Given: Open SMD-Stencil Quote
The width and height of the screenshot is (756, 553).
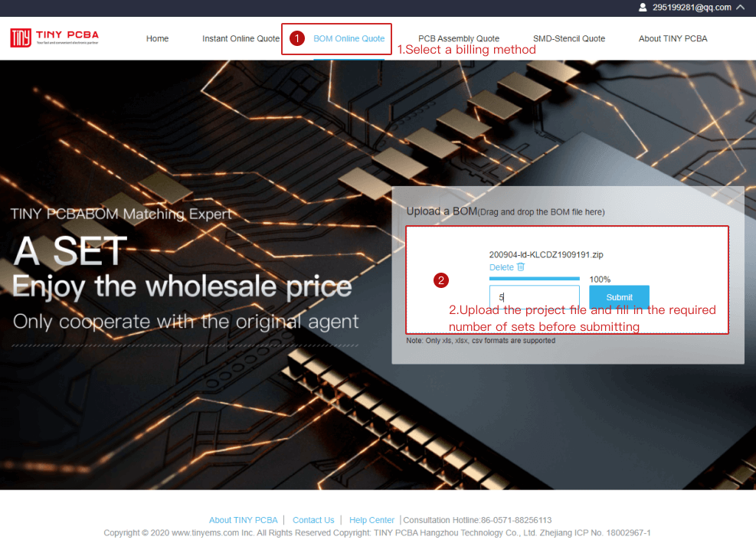Looking at the screenshot, I should (x=569, y=38).
